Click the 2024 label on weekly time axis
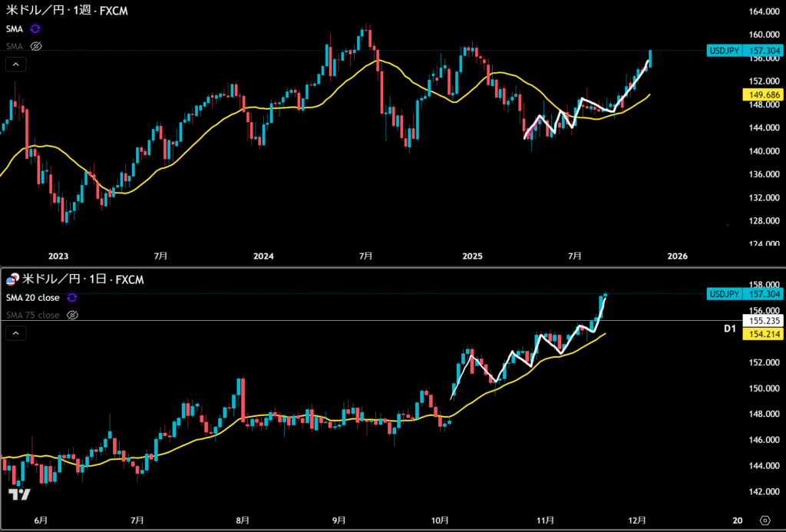 click(x=263, y=256)
